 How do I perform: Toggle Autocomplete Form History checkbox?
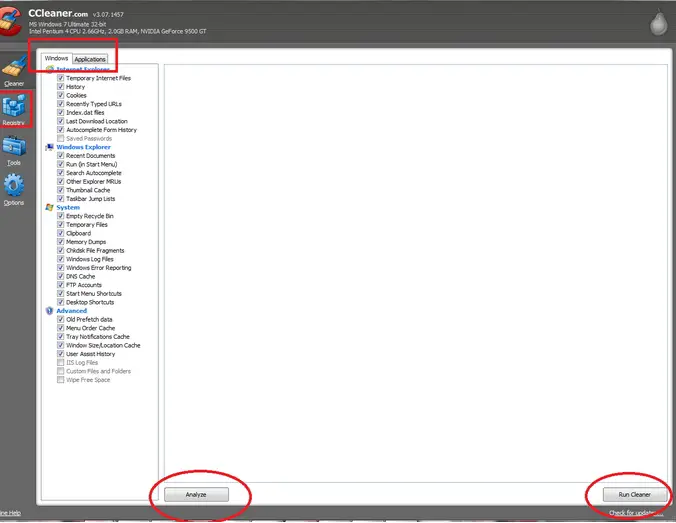tap(61, 130)
